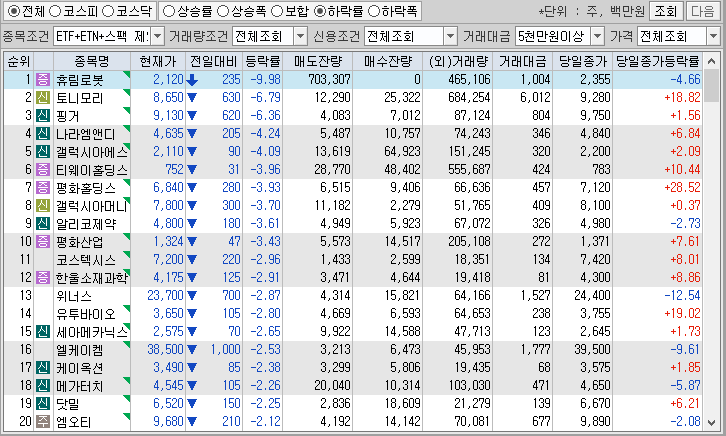Click the (외)거래량 column header
Image resolution: width=726 pixels, height=436 pixels.
click(x=457, y=61)
